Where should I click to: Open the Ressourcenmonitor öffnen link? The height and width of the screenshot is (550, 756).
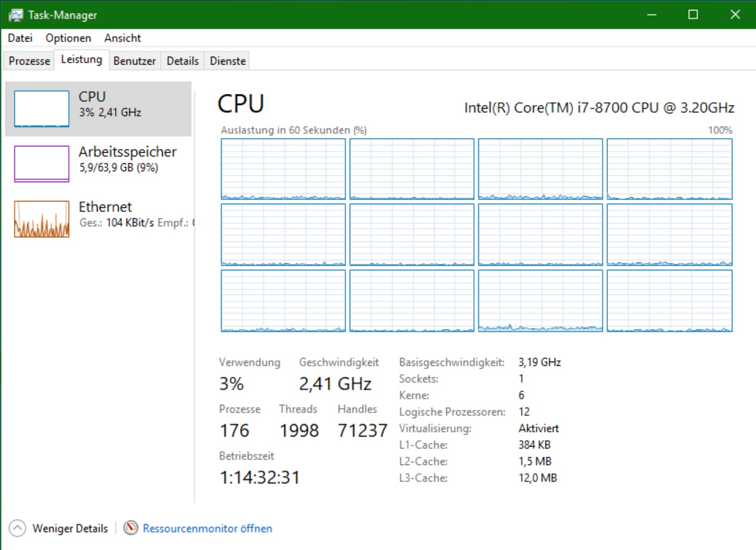tap(207, 528)
